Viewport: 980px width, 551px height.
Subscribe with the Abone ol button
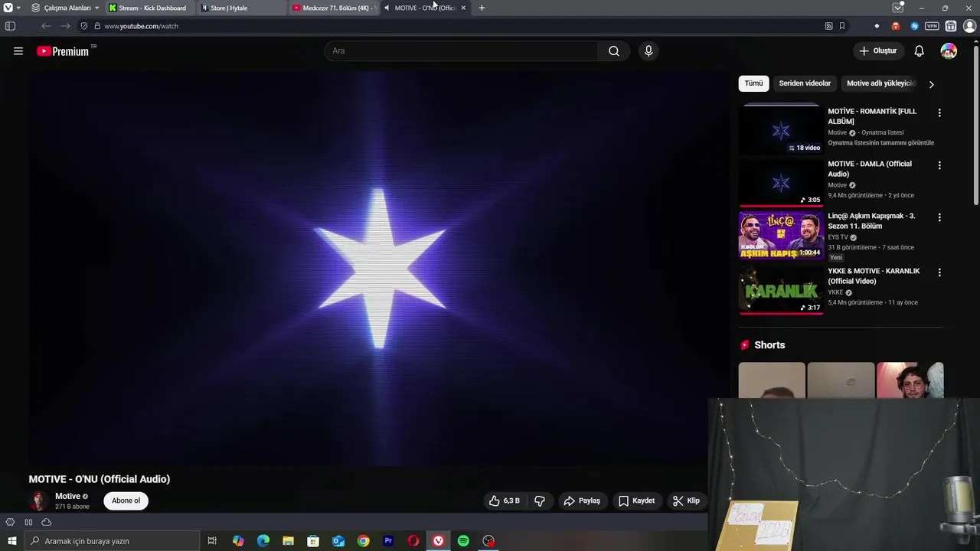(x=126, y=500)
